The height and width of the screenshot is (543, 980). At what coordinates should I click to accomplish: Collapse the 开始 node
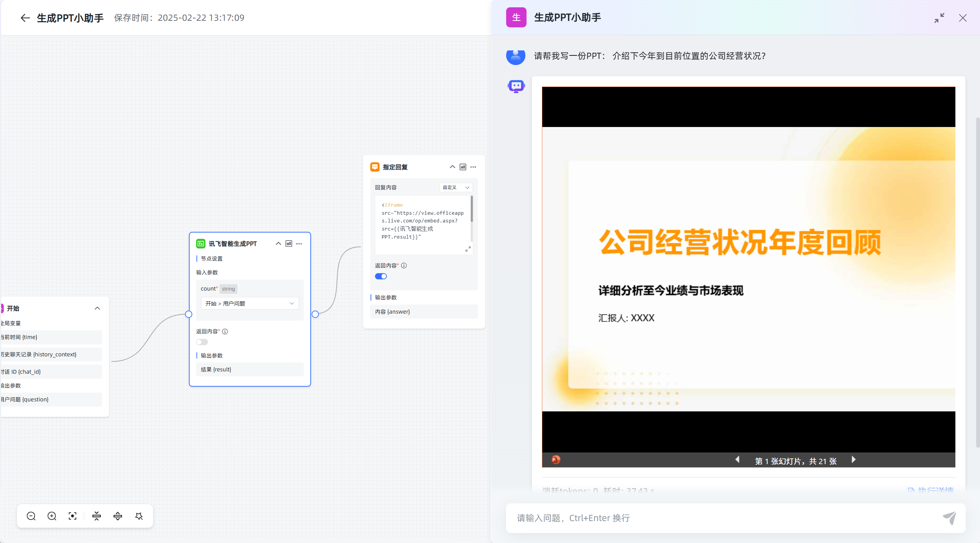[x=97, y=308]
